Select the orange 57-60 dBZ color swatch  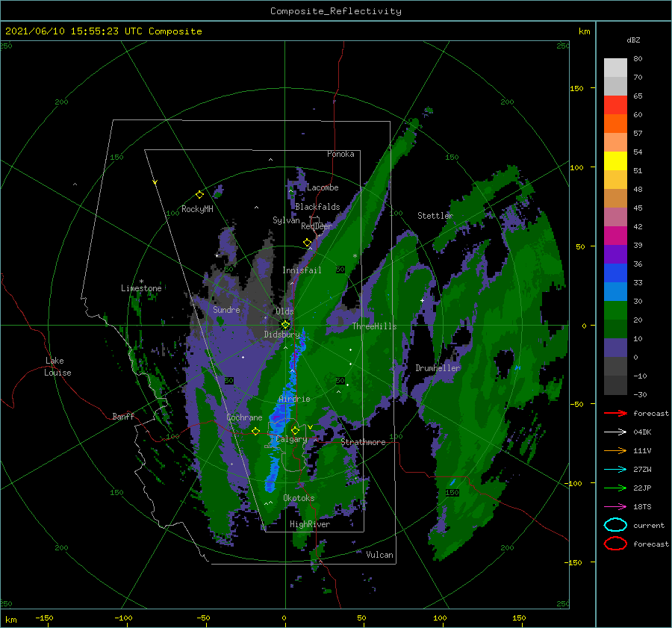615,124
